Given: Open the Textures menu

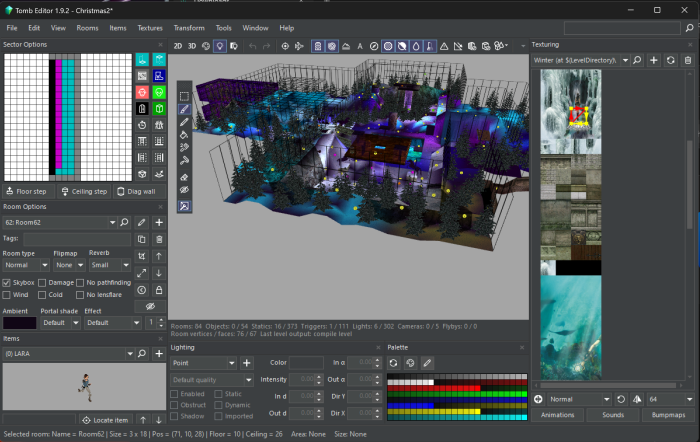Looking at the screenshot, I should 150,28.
